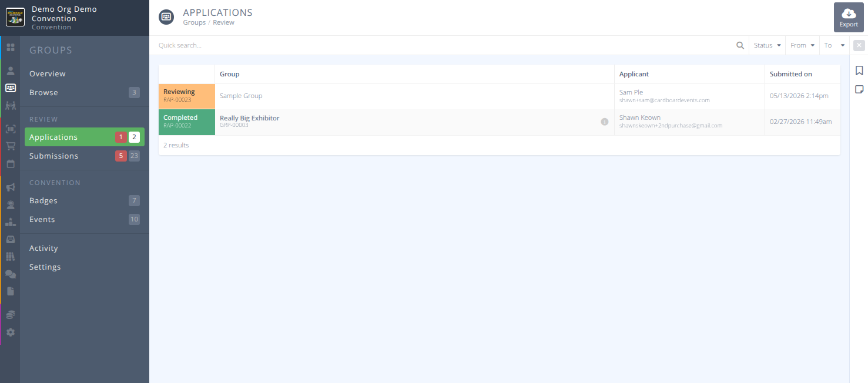Image resolution: width=868 pixels, height=383 pixels.
Task: Click the 7 count badge on Badges
Action: pyautogui.click(x=134, y=200)
